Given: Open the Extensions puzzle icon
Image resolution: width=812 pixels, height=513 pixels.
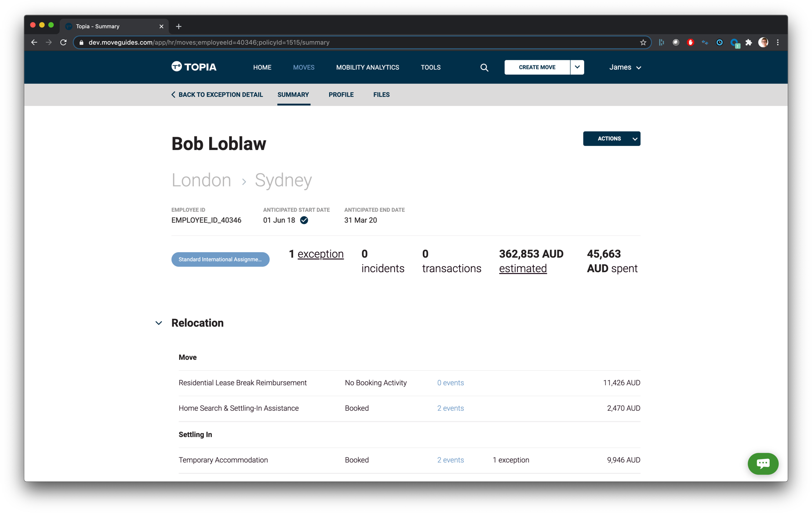Looking at the screenshot, I should pyautogui.click(x=749, y=42).
